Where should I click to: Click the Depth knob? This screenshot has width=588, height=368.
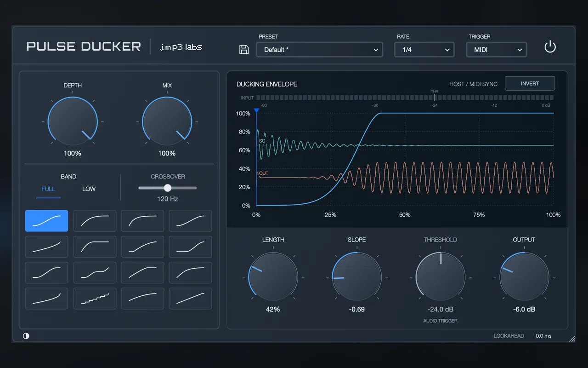click(x=73, y=122)
